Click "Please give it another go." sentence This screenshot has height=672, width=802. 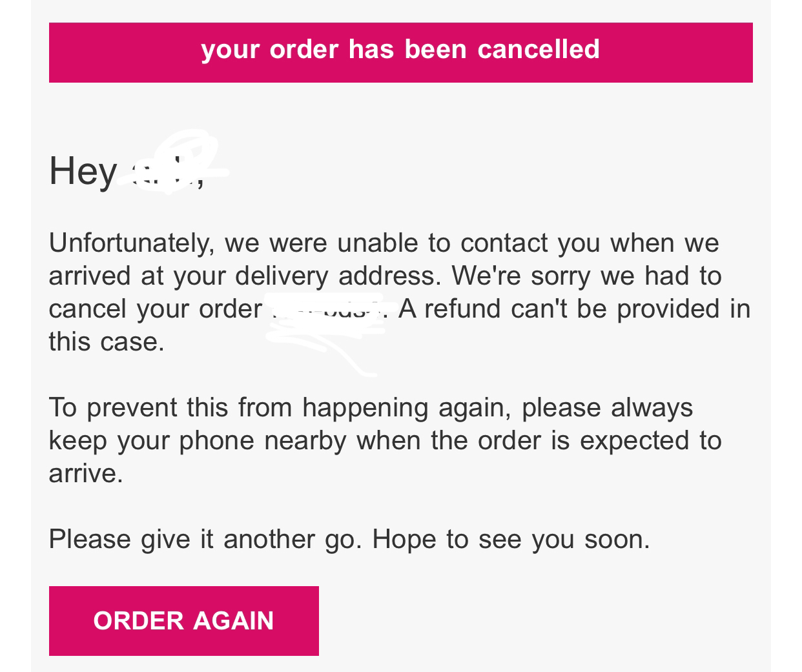coord(205,540)
